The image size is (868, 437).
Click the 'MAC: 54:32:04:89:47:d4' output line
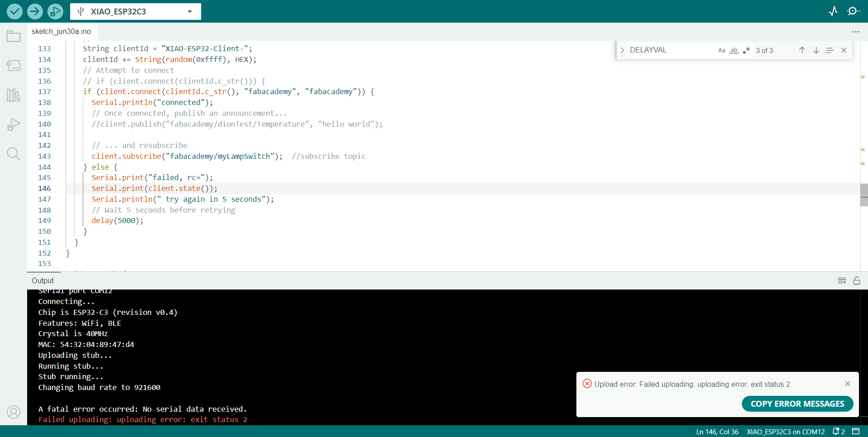click(86, 344)
